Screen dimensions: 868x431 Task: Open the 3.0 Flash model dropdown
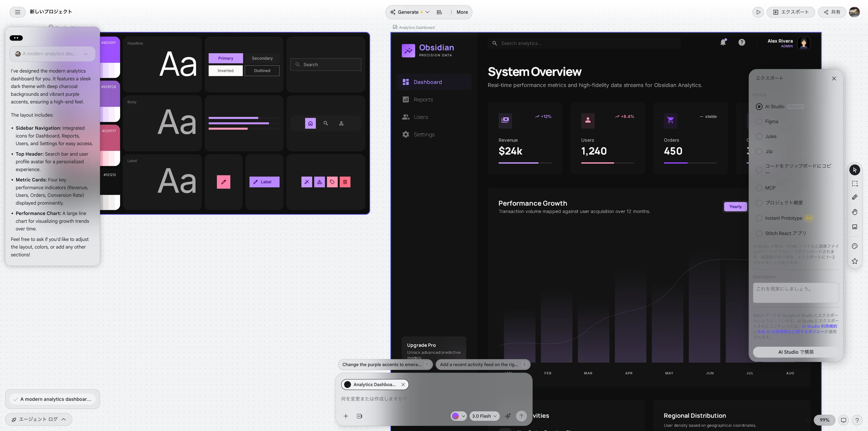point(484,416)
